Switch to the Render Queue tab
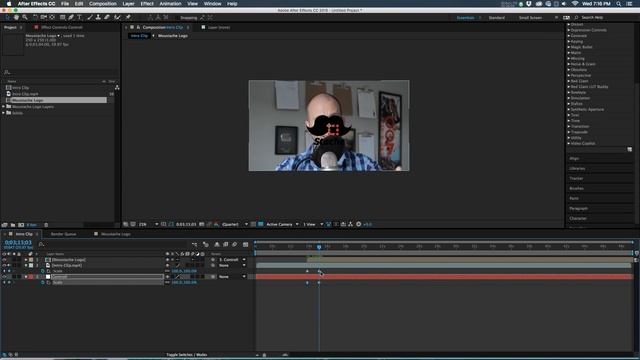The height and width of the screenshot is (360, 640). pos(63,234)
